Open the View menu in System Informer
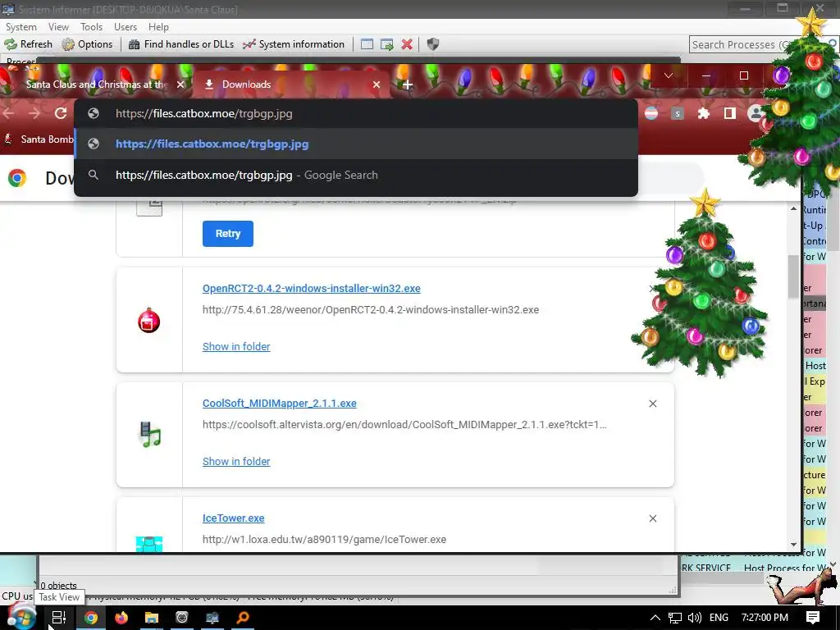This screenshot has height=630, width=840. point(58,27)
